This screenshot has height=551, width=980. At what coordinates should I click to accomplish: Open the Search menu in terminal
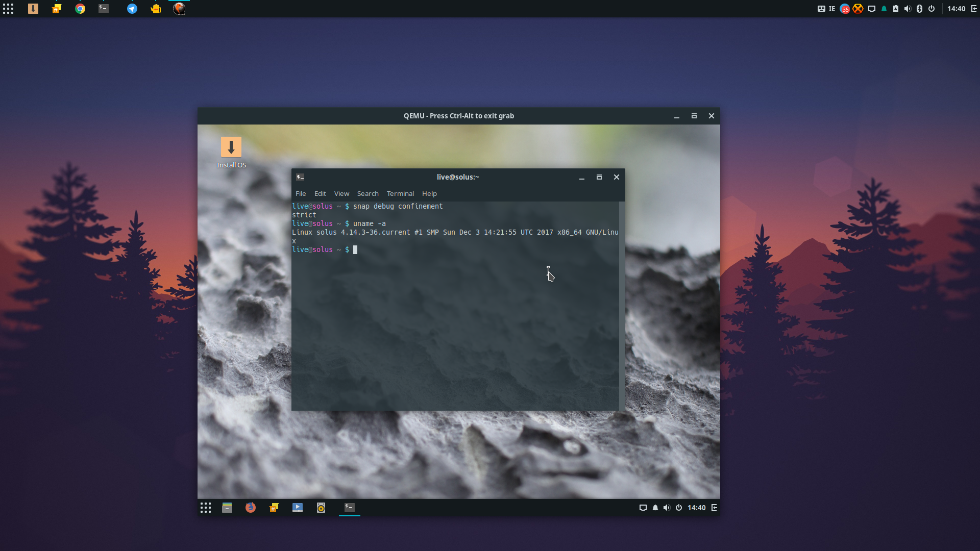pos(367,193)
